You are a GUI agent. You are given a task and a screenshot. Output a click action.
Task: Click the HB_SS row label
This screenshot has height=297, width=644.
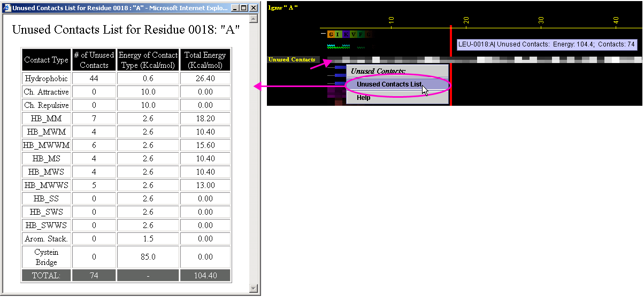(x=47, y=199)
